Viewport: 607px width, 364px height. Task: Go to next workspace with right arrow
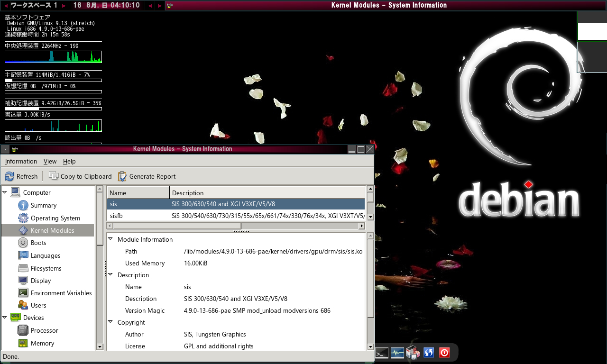63,5
